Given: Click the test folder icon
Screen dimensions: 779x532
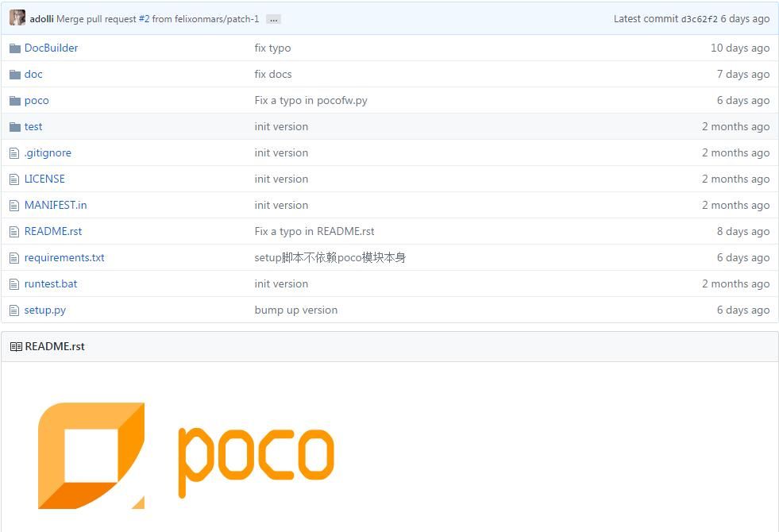Looking at the screenshot, I should (15, 127).
